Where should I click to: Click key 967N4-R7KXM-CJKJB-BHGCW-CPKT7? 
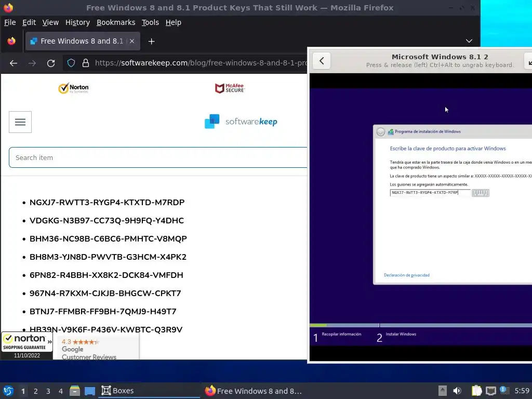(x=105, y=293)
